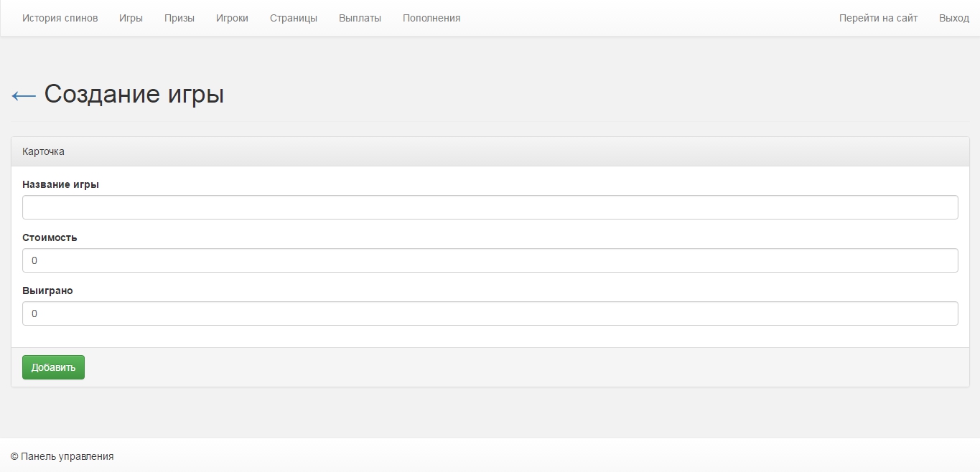The image size is (980, 472).
Task: Open the Страницы navigation item
Action: point(293,18)
